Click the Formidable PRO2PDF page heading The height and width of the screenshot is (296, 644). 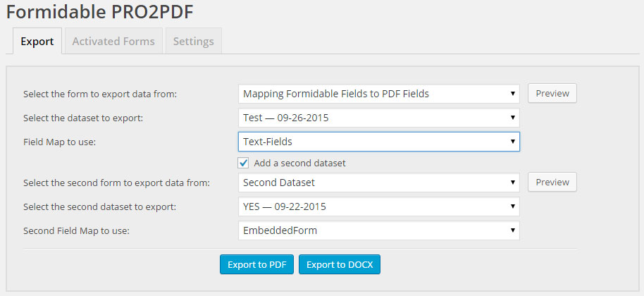pos(100,12)
